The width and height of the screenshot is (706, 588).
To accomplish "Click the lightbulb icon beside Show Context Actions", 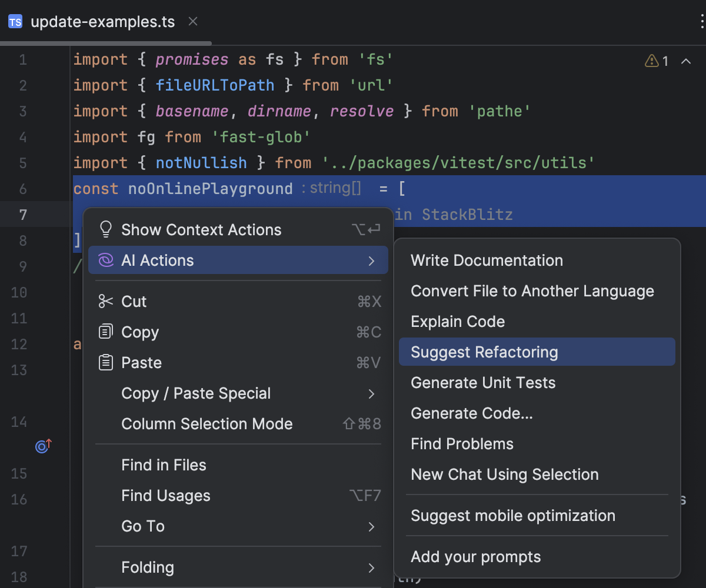I will pyautogui.click(x=106, y=229).
